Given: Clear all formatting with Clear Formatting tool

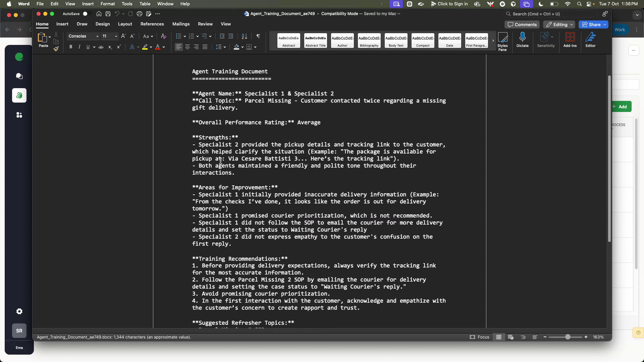Looking at the screenshot, I should (x=163, y=36).
